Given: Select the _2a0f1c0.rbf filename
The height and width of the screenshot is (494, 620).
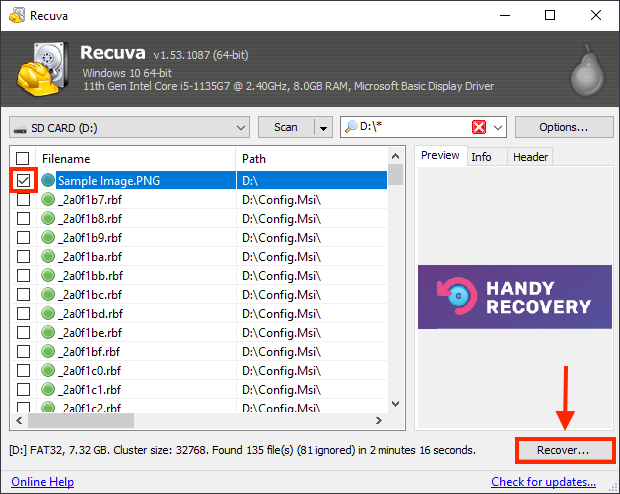Looking at the screenshot, I should coord(89,371).
